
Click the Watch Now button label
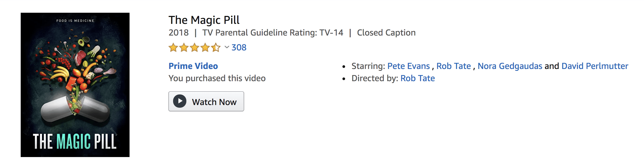click(214, 102)
